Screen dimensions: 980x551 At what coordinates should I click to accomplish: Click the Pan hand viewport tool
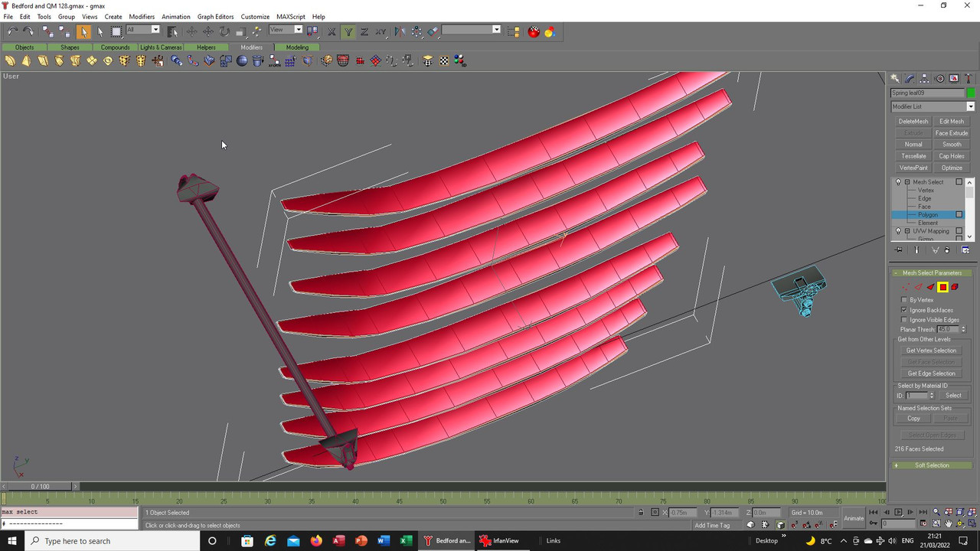point(949,523)
